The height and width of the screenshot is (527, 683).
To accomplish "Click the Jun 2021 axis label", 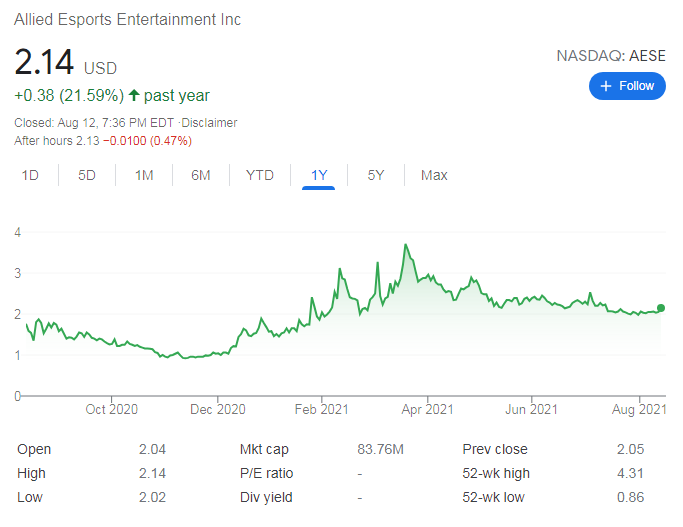I will tap(531, 409).
